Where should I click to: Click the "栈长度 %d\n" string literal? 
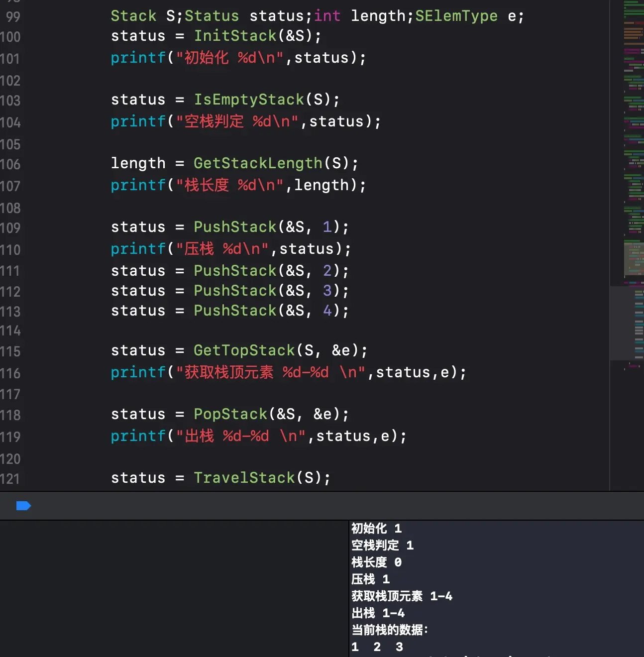pos(230,185)
